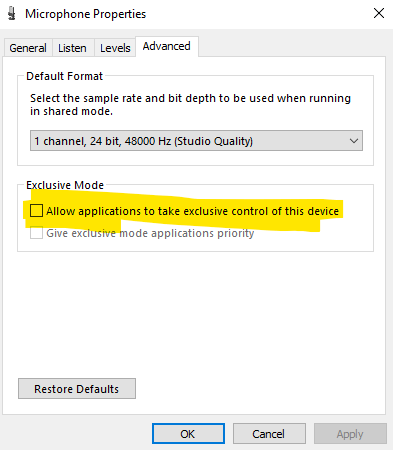
Task: Click the Advanced tab
Action: [x=167, y=46]
